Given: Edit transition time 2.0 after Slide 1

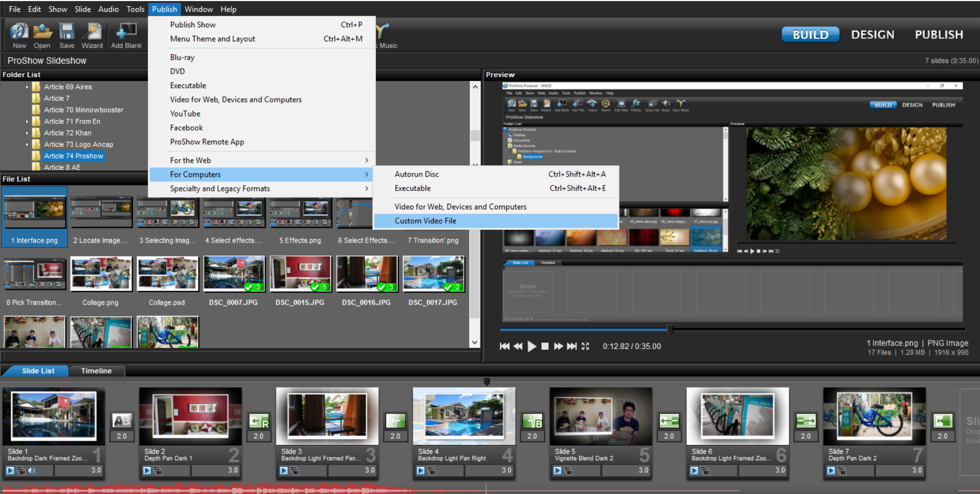Looking at the screenshot, I should click(x=122, y=436).
